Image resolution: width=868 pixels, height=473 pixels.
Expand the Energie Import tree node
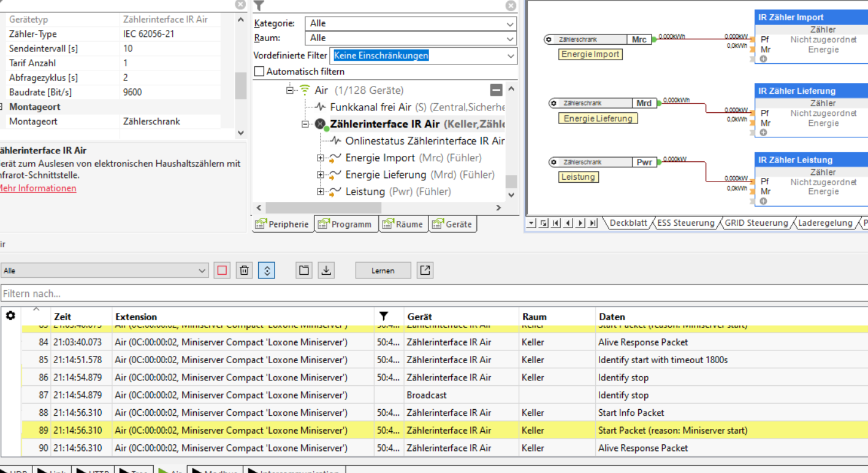[320, 158]
